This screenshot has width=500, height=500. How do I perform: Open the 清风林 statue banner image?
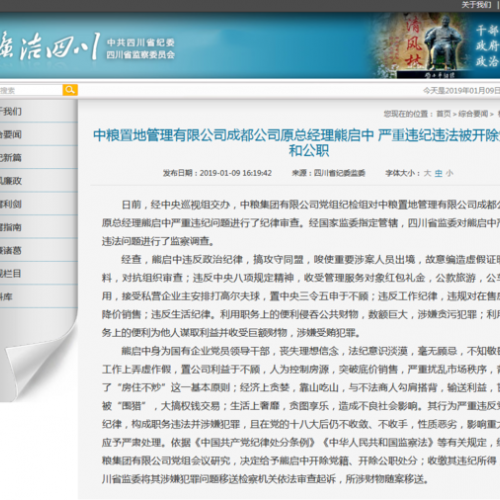(422, 45)
